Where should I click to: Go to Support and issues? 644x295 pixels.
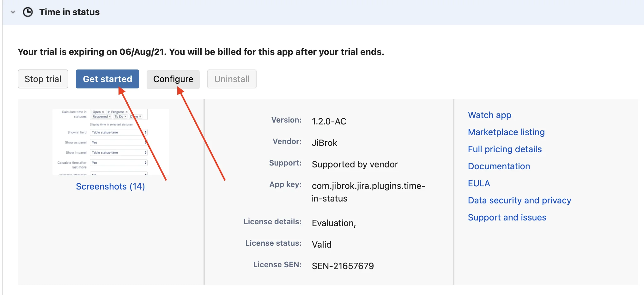[507, 217]
